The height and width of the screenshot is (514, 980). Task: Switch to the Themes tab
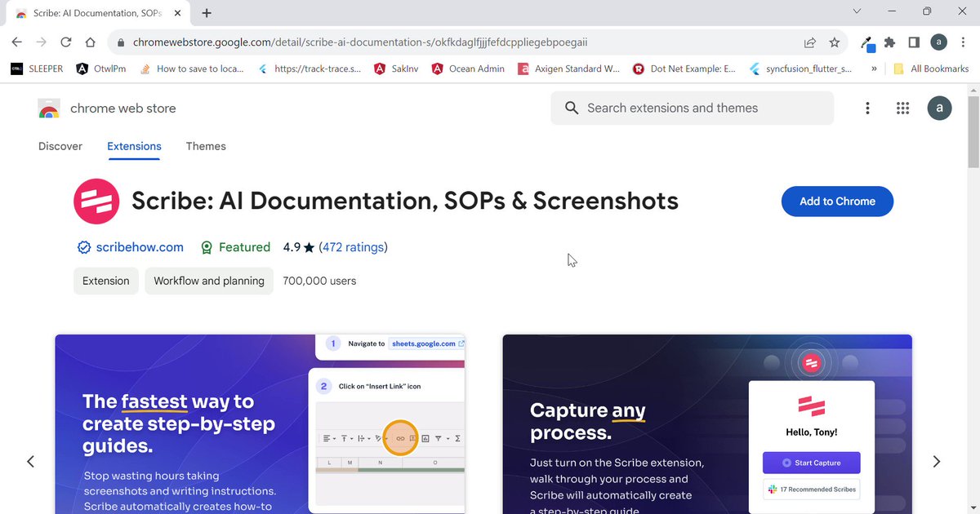pos(206,146)
